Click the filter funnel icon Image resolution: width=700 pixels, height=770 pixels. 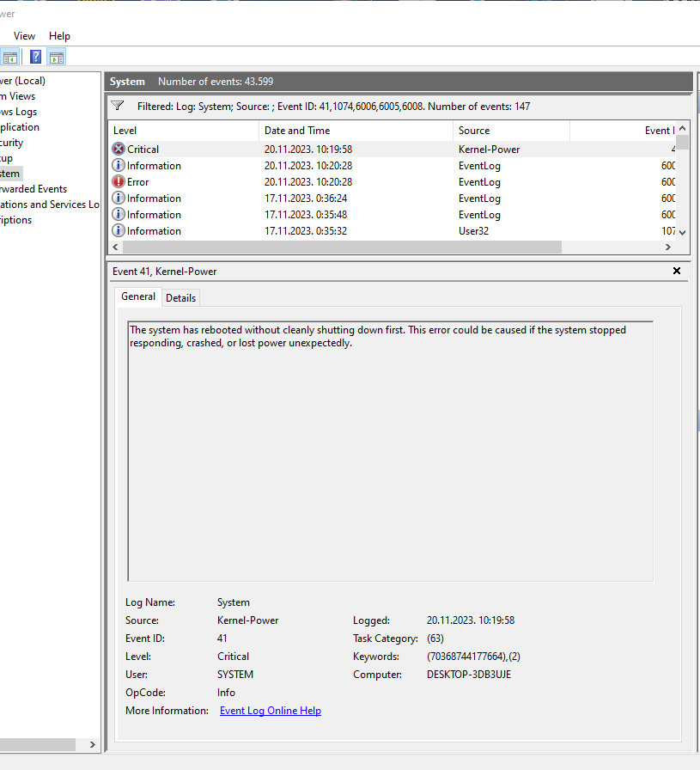coord(118,106)
